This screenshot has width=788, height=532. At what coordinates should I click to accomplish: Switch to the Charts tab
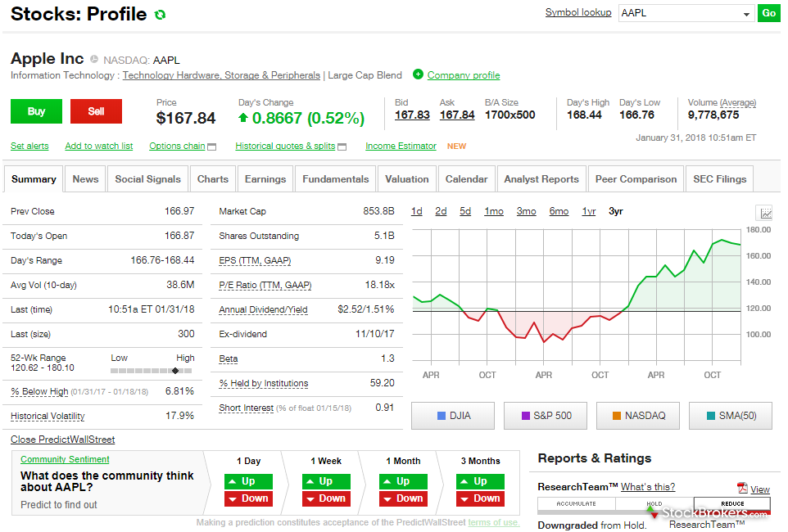213,179
